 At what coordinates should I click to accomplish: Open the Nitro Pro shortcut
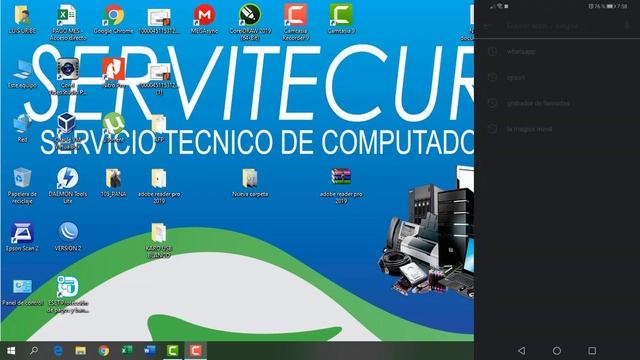coord(113,74)
